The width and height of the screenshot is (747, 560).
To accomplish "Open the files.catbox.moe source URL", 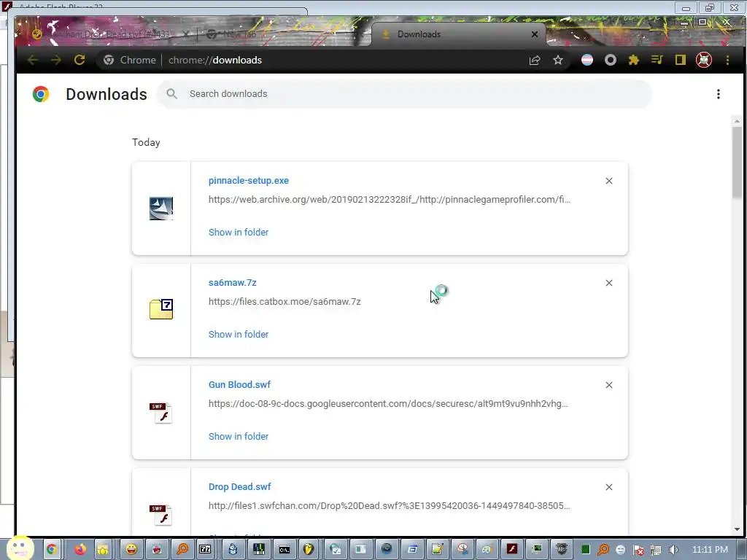I will coord(285,301).
